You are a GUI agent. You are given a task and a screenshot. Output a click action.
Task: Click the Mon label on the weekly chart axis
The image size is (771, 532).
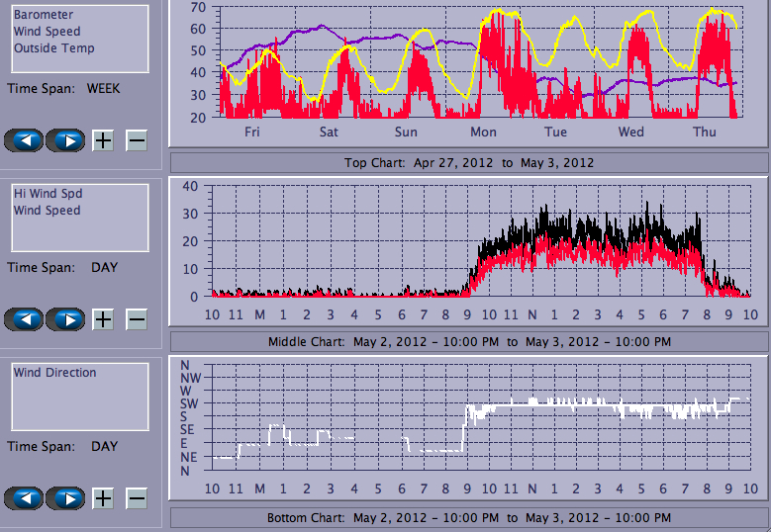click(483, 132)
